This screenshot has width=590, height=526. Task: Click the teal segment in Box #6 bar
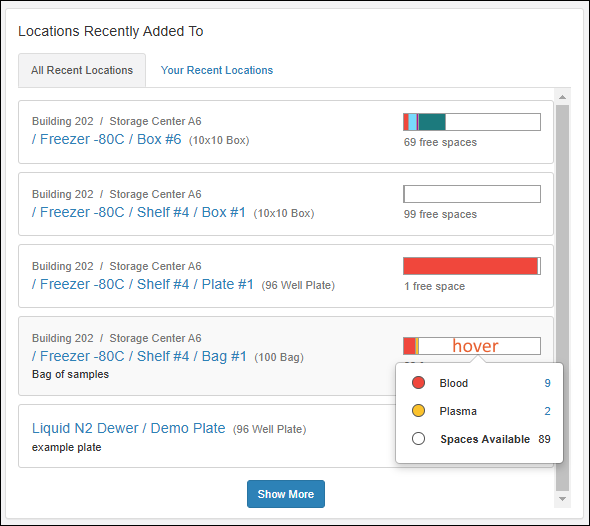[x=432, y=122]
